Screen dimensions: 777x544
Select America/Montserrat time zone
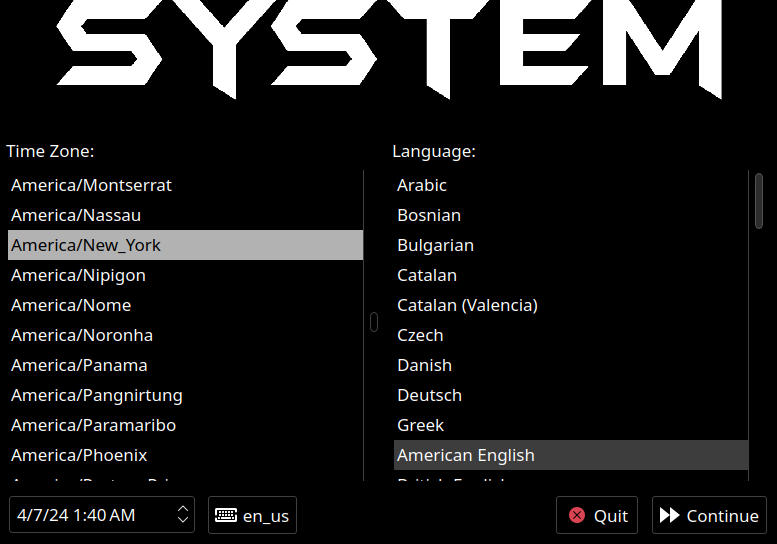pyautogui.click(x=92, y=185)
